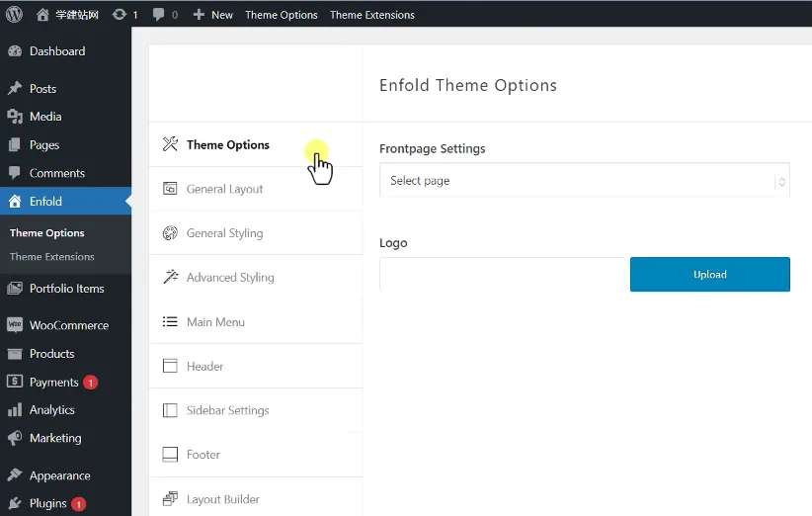Image resolution: width=812 pixels, height=516 pixels.
Task: Click the Enfold Theme Options heading
Action: click(468, 85)
